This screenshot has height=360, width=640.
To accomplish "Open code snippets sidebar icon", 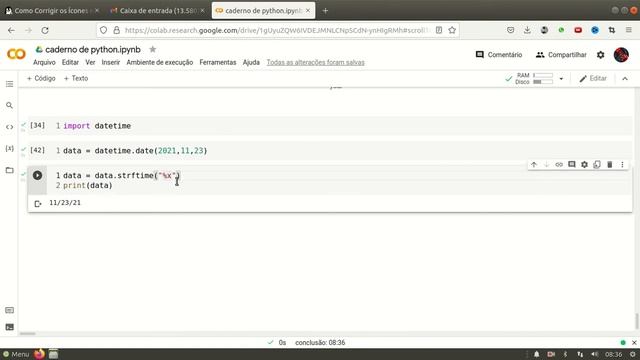I will pyautogui.click(x=9, y=127).
